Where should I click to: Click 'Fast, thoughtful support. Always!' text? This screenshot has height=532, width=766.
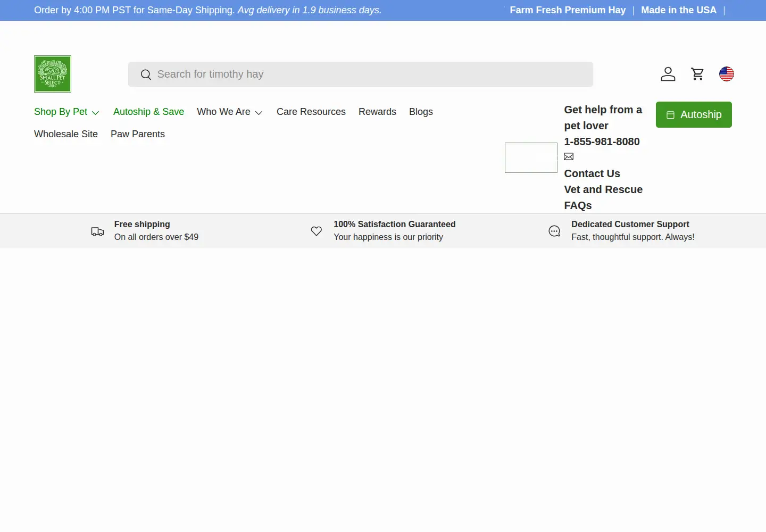[633, 237]
